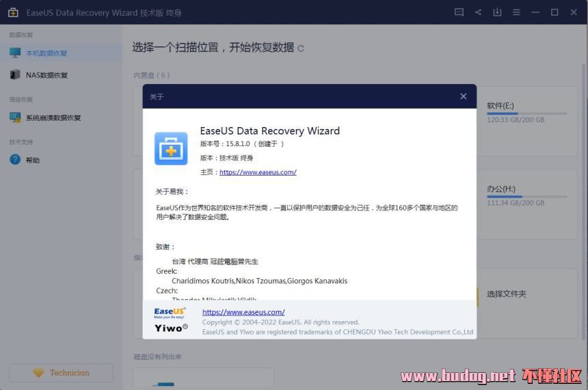Click the main window vertical scrollbar
Viewport: 588px width, 390px height.
(x=583, y=202)
